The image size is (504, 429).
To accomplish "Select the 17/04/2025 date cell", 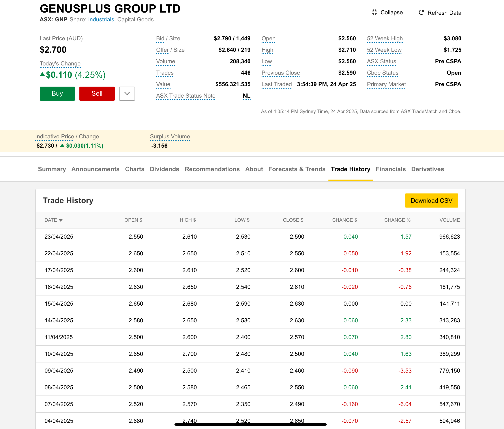I will pos(59,270).
